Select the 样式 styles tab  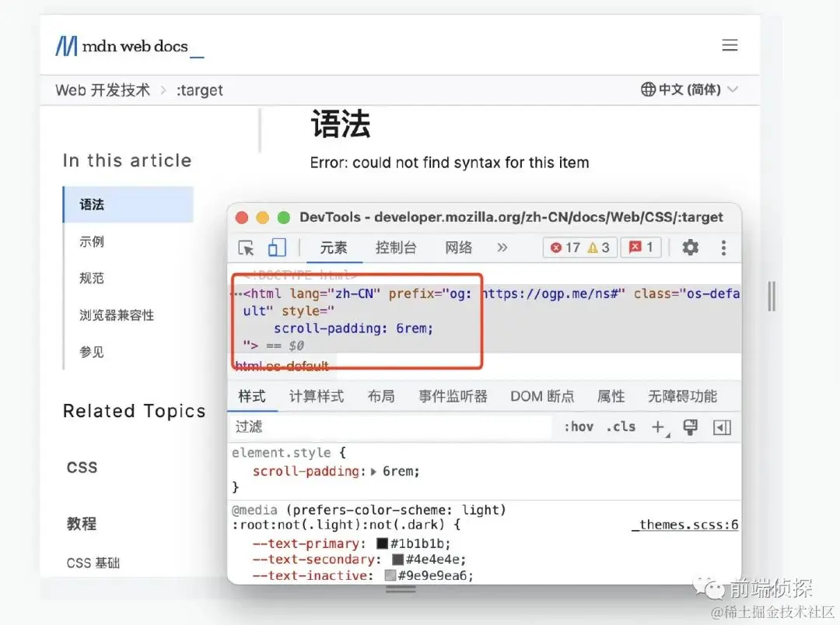click(x=252, y=397)
